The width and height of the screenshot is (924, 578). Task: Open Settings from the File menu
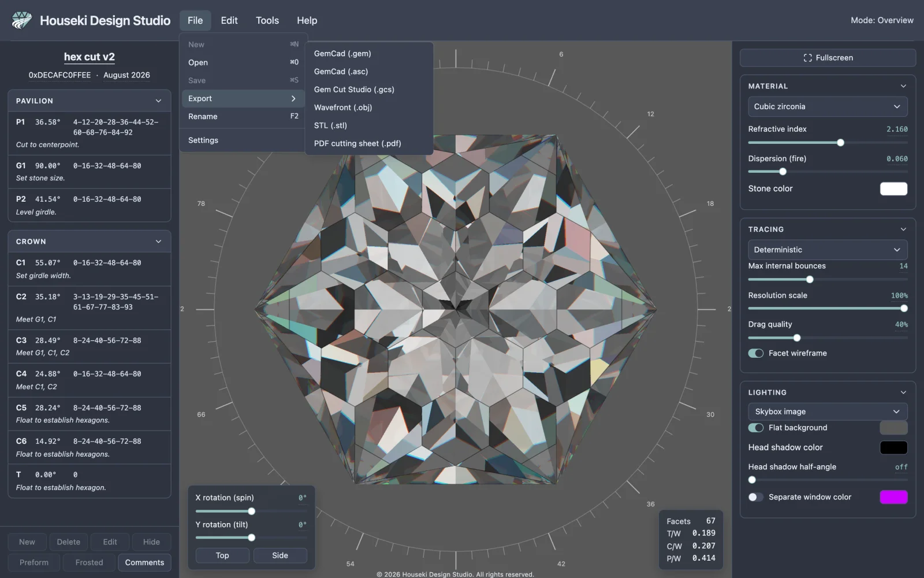(x=243, y=140)
